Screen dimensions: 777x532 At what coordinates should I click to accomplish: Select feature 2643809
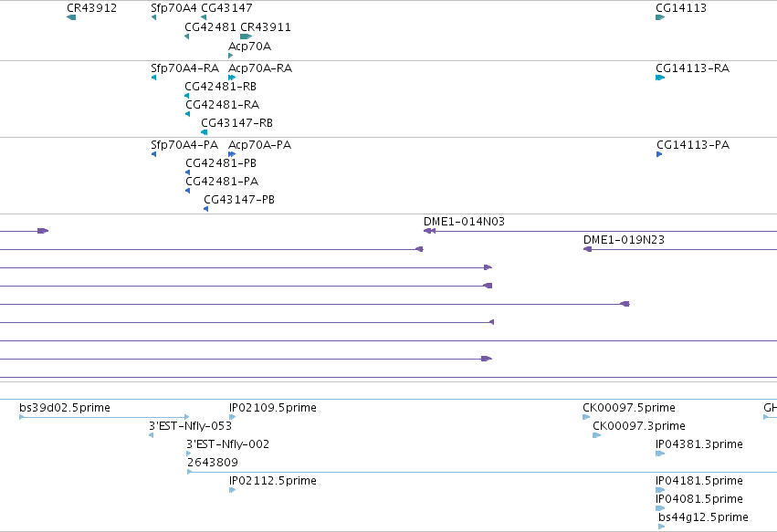[x=213, y=463]
